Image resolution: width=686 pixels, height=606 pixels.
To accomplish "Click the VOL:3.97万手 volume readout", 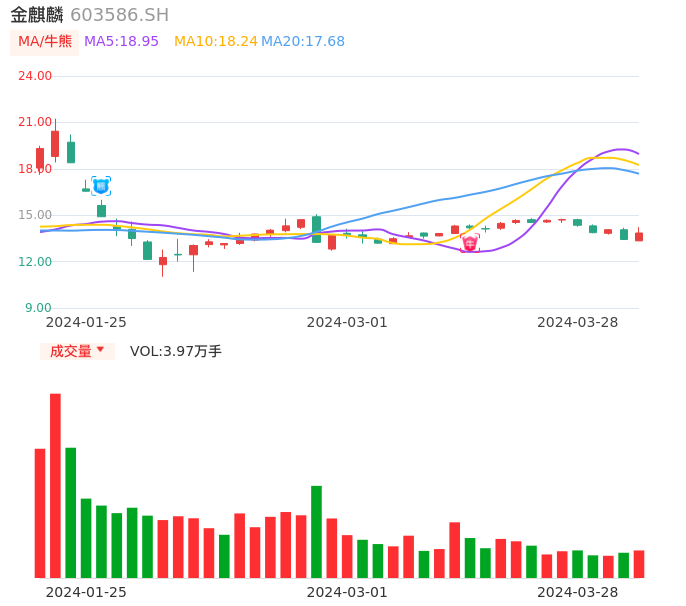I will [176, 351].
